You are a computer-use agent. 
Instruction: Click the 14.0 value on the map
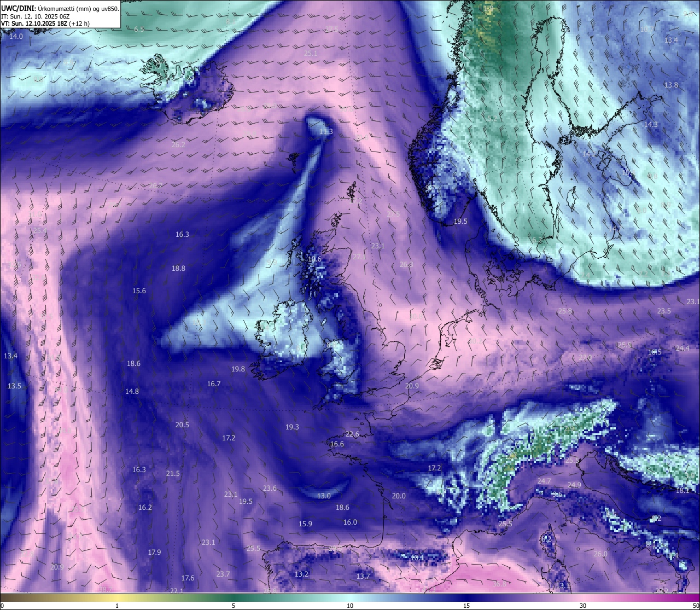click(x=16, y=37)
